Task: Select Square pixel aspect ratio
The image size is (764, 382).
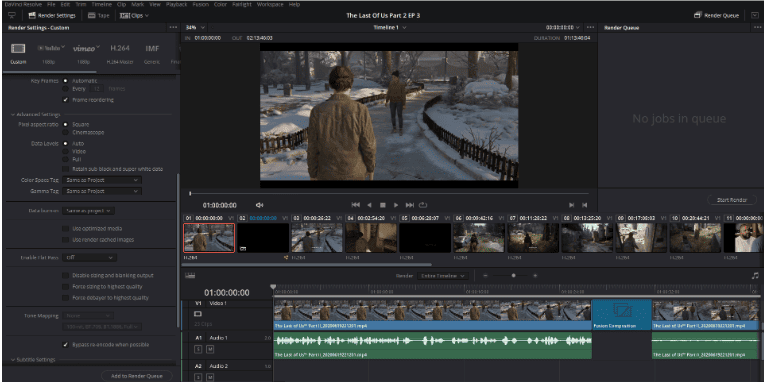Action: (65, 124)
